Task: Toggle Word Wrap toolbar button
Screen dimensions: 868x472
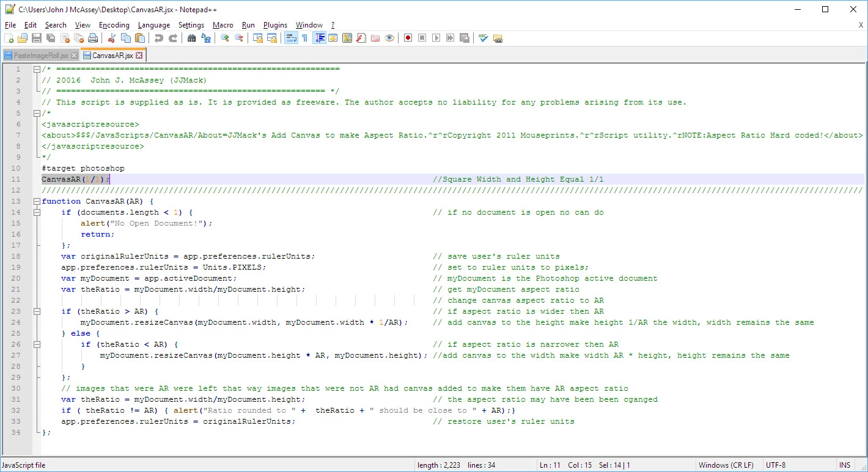Action: [x=291, y=38]
